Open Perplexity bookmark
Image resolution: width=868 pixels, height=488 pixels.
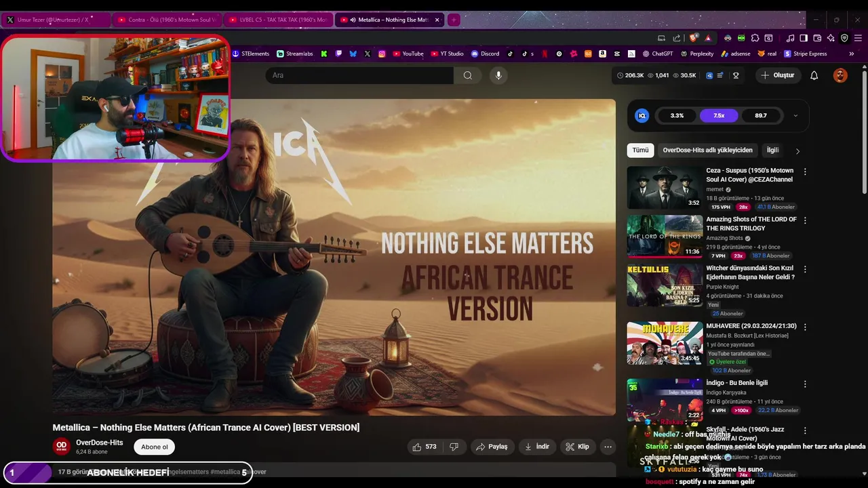tap(696, 54)
